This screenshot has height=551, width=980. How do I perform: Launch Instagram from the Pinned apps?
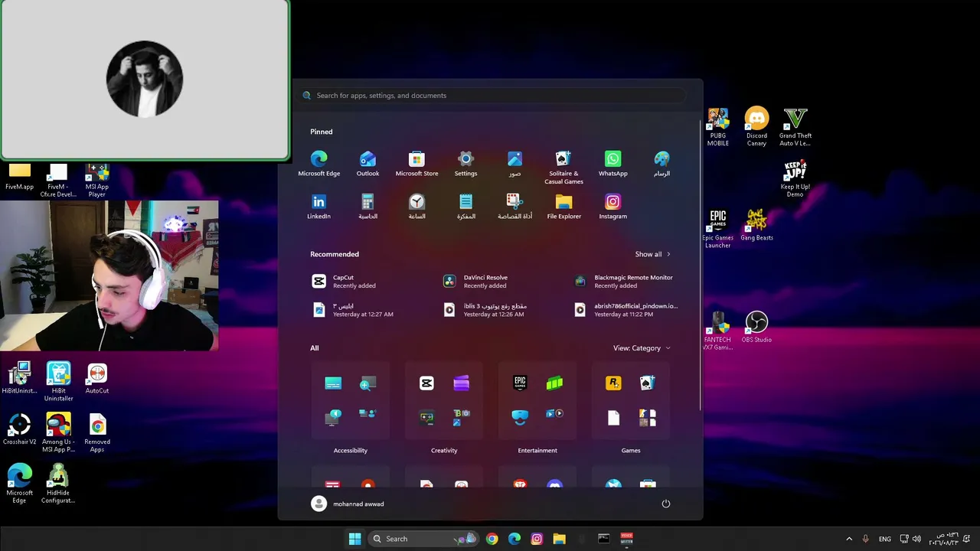coord(612,207)
